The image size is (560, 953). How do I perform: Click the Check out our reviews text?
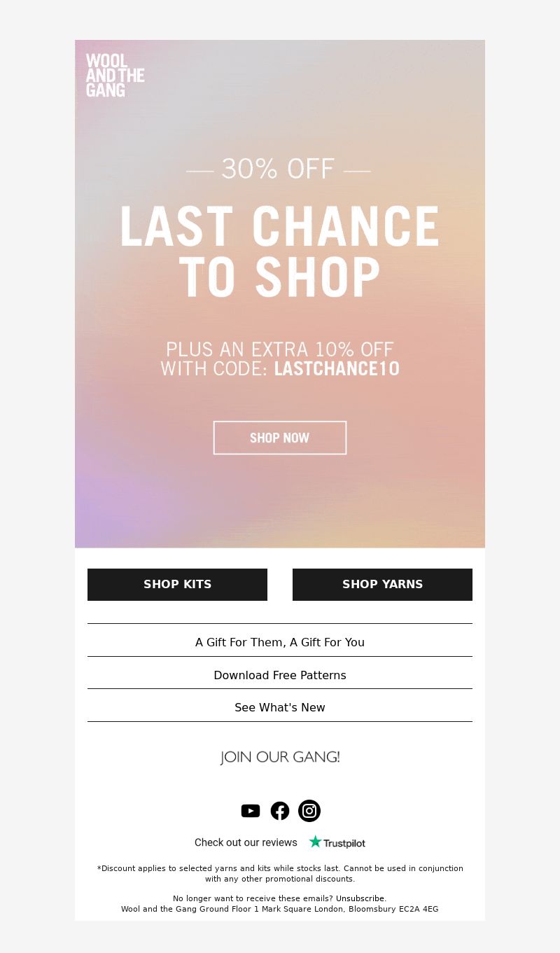pos(246,842)
